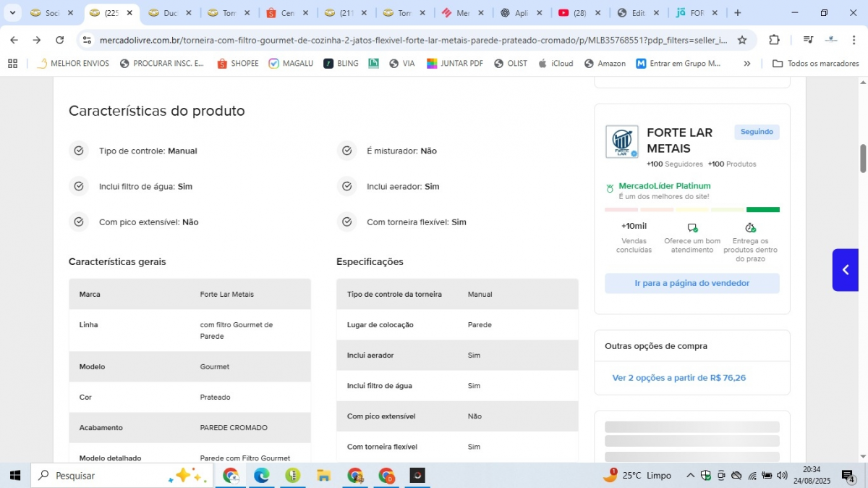Viewport: 868px width, 488px height.
Task: Click the check icon beside Com torneira flexível
Action: [346, 222]
